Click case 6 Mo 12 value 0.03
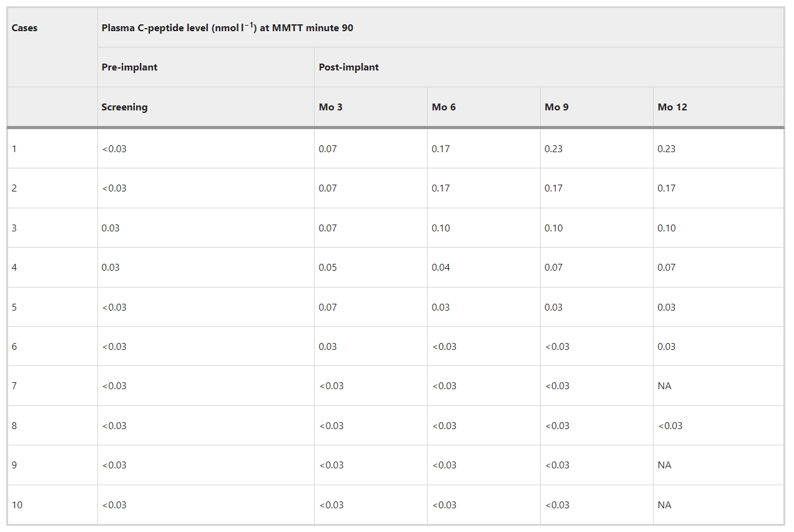794x532 pixels. [x=666, y=347]
